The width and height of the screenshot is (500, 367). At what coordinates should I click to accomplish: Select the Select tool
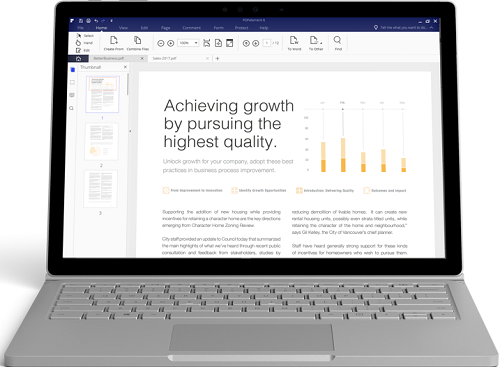click(x=85, y=35)
